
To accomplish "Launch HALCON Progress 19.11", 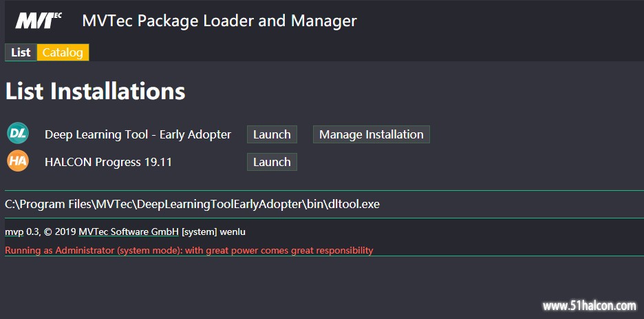I will [x=272, y=162].
